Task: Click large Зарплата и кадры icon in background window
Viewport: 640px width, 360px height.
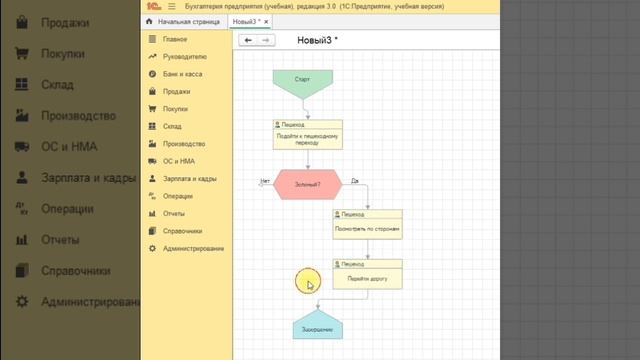Action: point(22,178)
